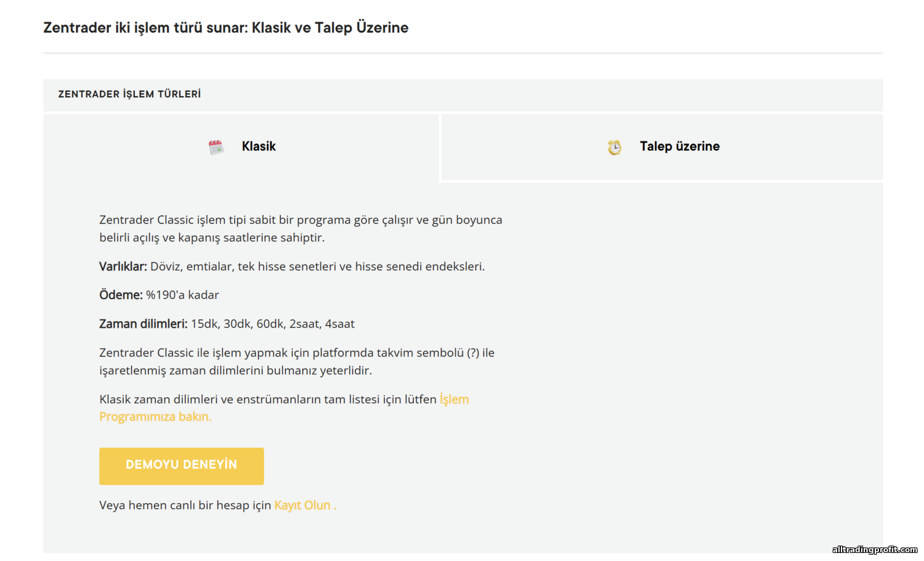Click the '%190'a kadar' payout value
Screen dimensions: 924x561
182,295
